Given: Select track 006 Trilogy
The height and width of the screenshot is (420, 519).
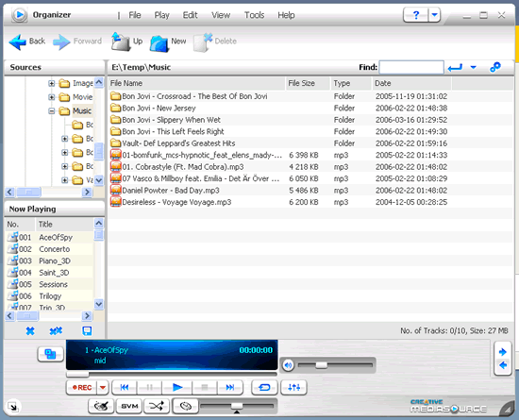Looking at the screenshot, I should [x=50, y=296].
